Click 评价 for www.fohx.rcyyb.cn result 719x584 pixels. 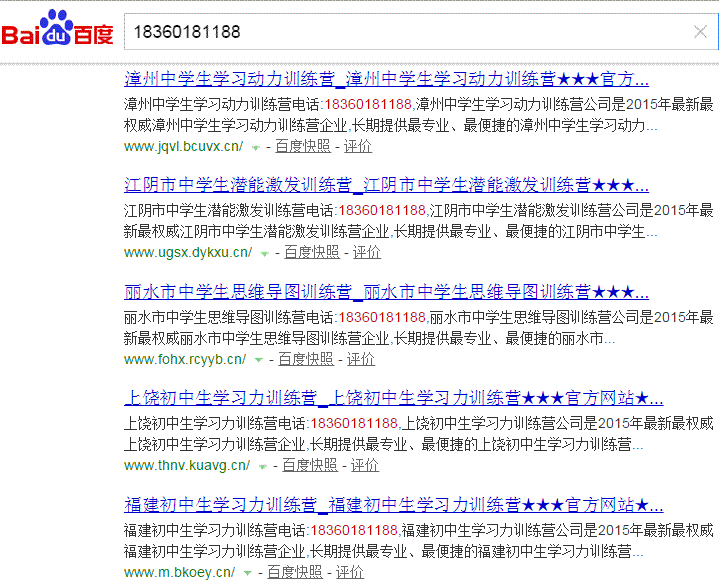361,359
